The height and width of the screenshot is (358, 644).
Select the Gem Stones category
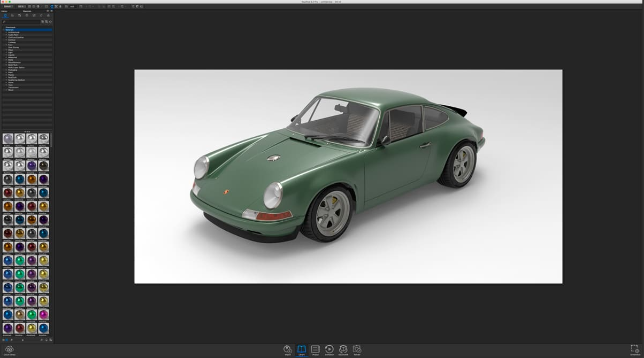point(13,48)
